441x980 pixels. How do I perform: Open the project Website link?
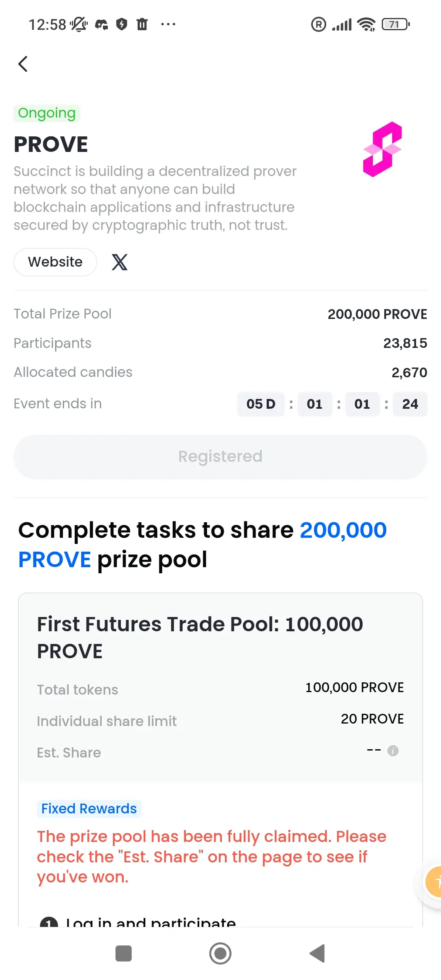[x=55, y=262]
